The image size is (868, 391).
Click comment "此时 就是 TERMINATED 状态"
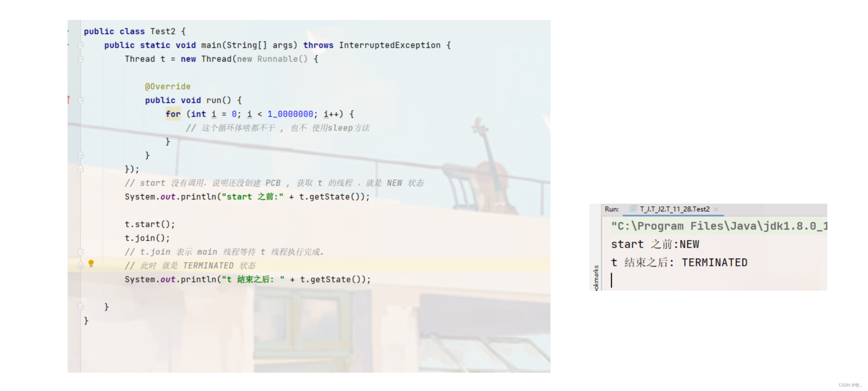[x=190, y=266]
